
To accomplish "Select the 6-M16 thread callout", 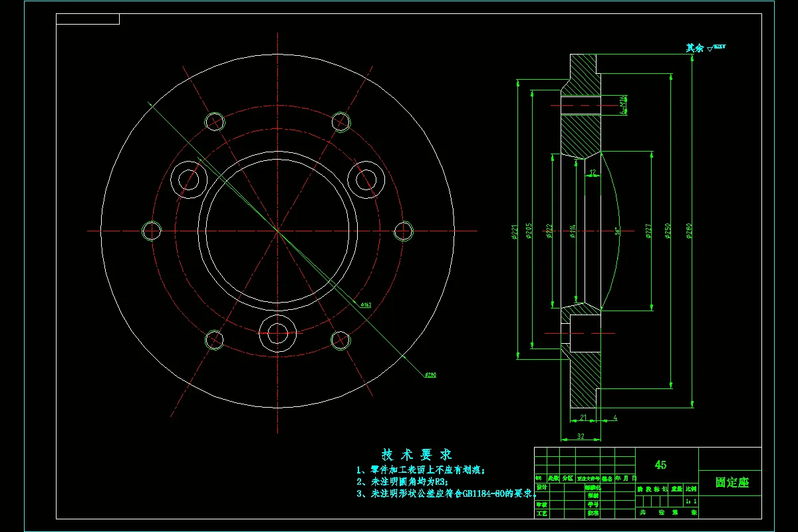I will [x=624, y=104].
